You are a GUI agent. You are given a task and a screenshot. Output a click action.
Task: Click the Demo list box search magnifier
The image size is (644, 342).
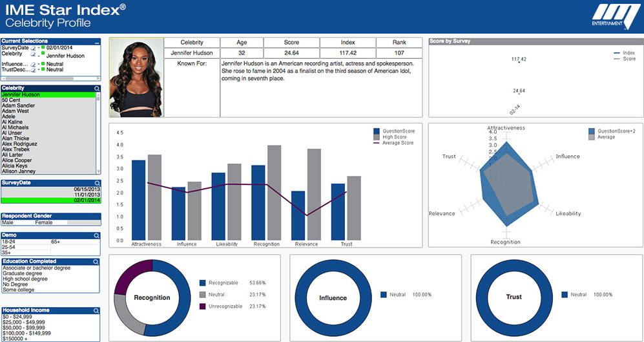coord(96,235)
